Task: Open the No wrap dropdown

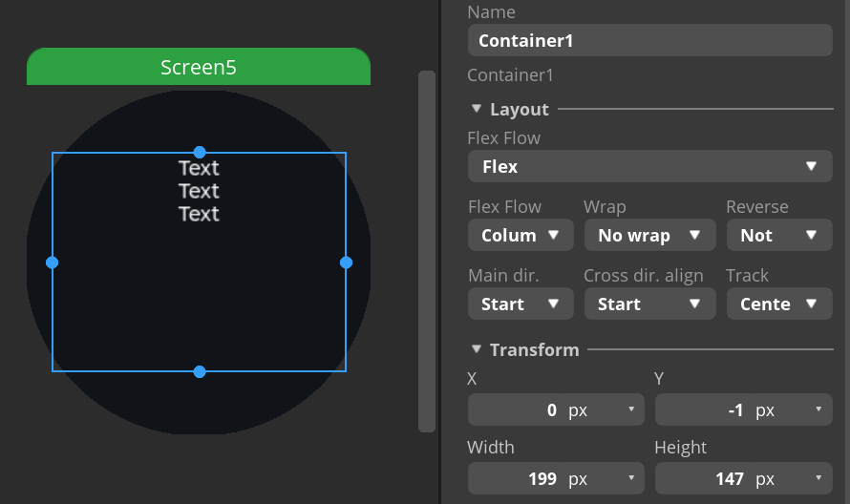Action: click(x=650, y=235)
